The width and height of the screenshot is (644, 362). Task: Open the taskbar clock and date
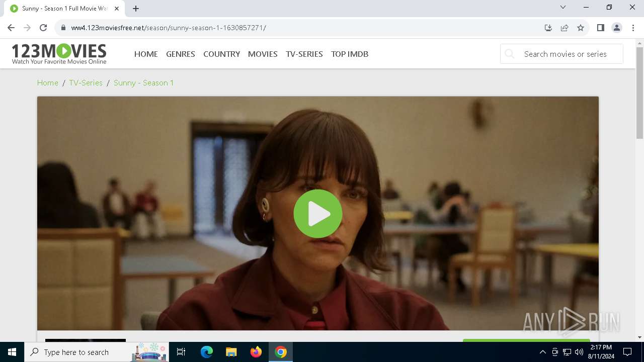tap(601, 352)
